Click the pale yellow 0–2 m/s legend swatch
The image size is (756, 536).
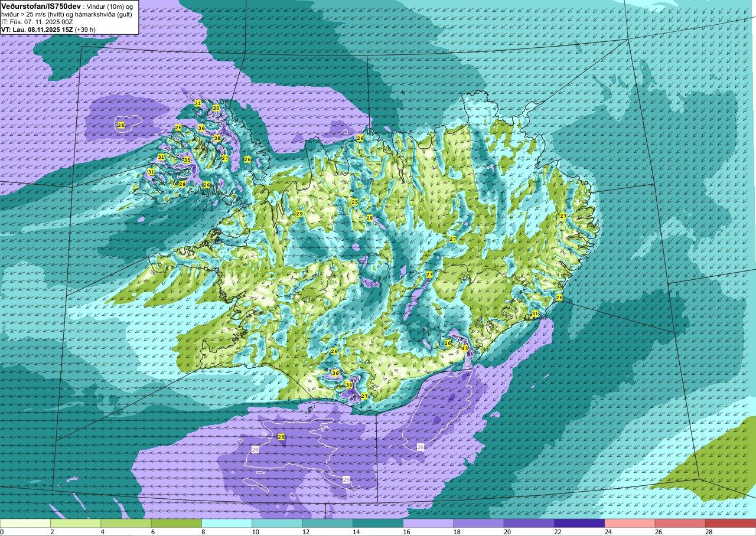tap(25, 523)
